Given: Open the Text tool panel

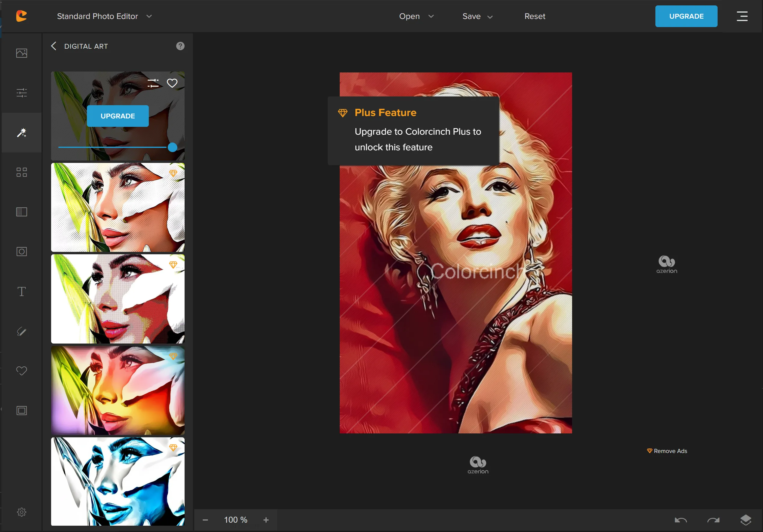Looking at the screenshot, I should tap(21, 291).
